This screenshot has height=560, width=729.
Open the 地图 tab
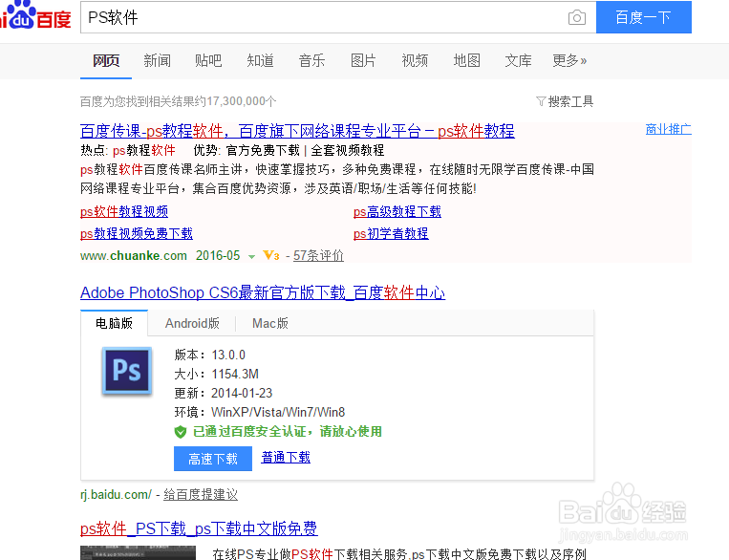click(467, 60)
